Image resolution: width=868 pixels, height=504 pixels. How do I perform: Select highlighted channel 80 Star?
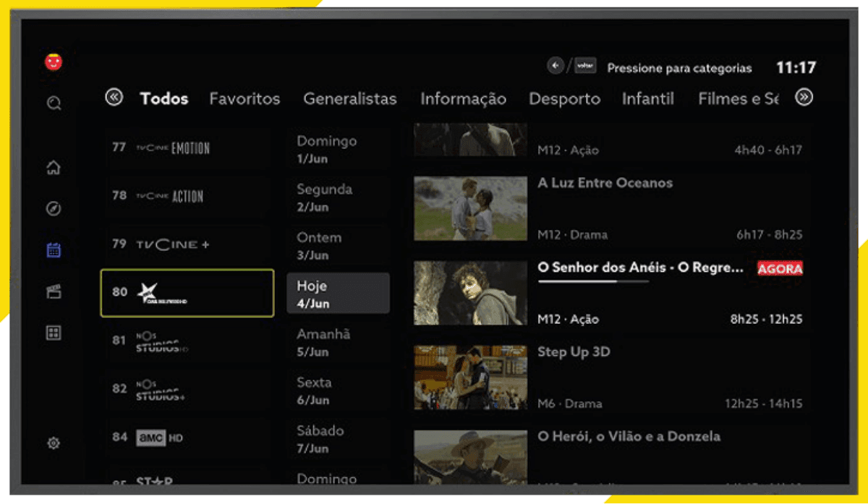[187, 293]
